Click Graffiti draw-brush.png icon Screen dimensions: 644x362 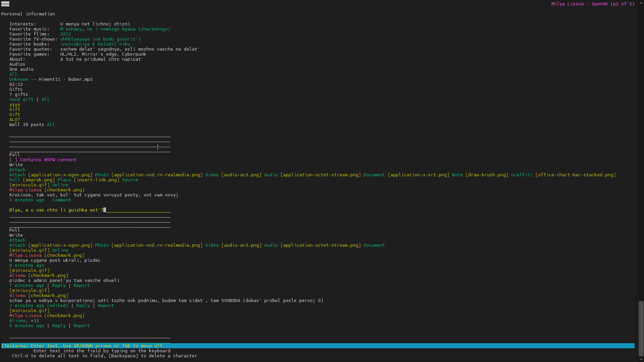click(487, 175)
